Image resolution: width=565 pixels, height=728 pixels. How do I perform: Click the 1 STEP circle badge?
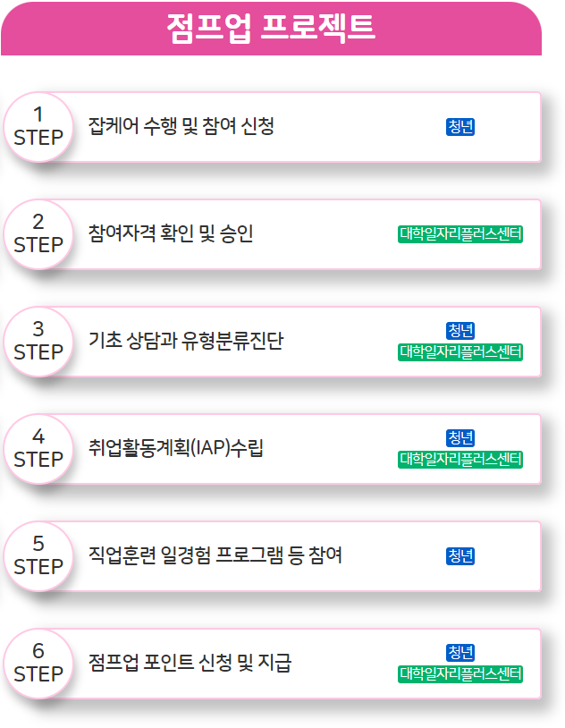(x=38, y=127)
